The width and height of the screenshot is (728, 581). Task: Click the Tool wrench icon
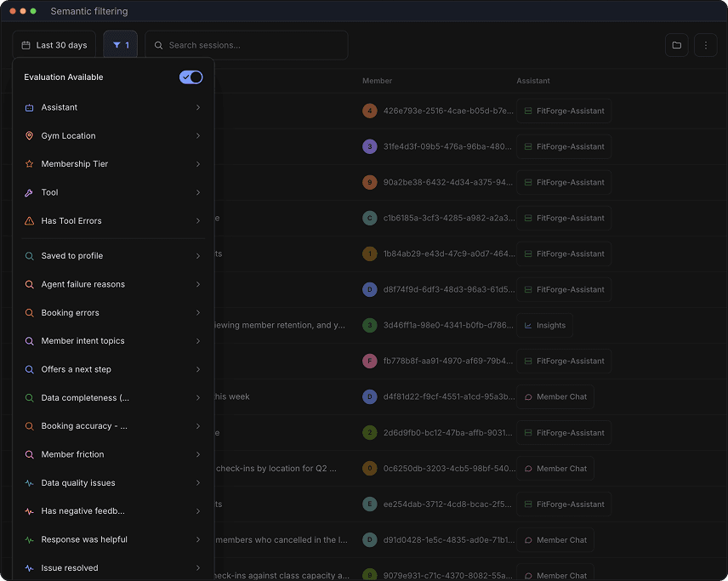[x=29, y=192]
